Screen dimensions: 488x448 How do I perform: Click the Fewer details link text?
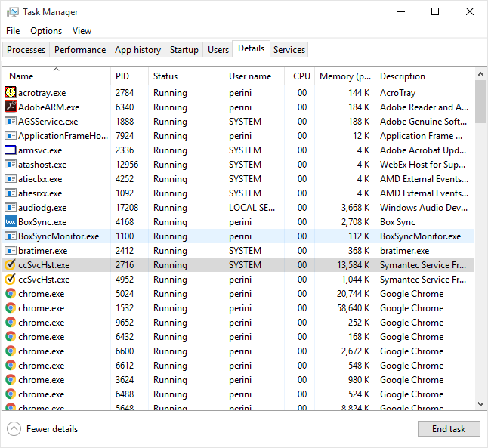[52, 429]
